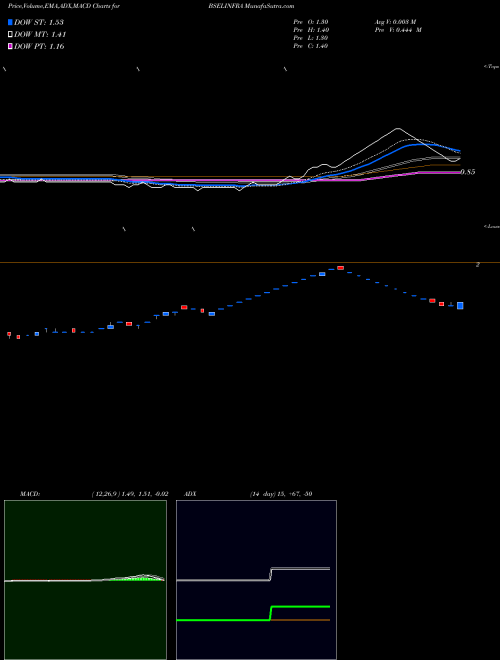Open the dark blue ADX indicator chart
Image resolution: width=500 pixels, height=660 pixels.
pos(256,580)
